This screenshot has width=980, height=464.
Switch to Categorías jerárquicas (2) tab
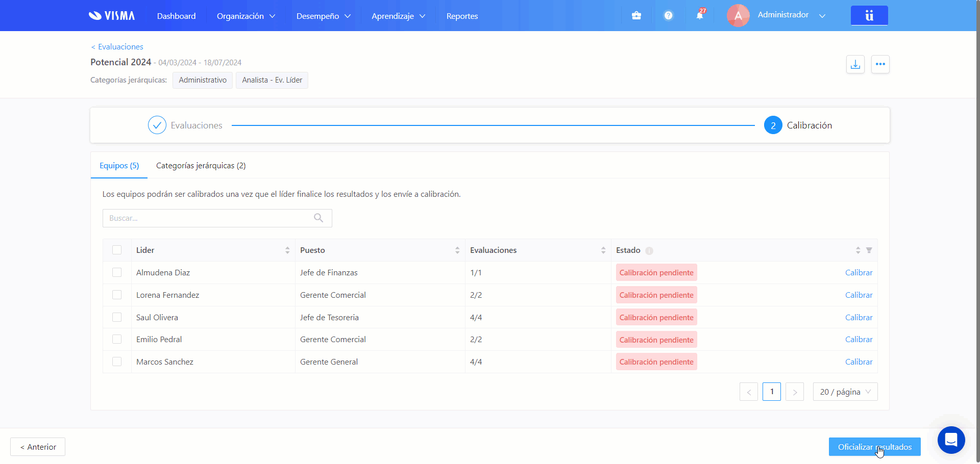click(x=201, y=166)
